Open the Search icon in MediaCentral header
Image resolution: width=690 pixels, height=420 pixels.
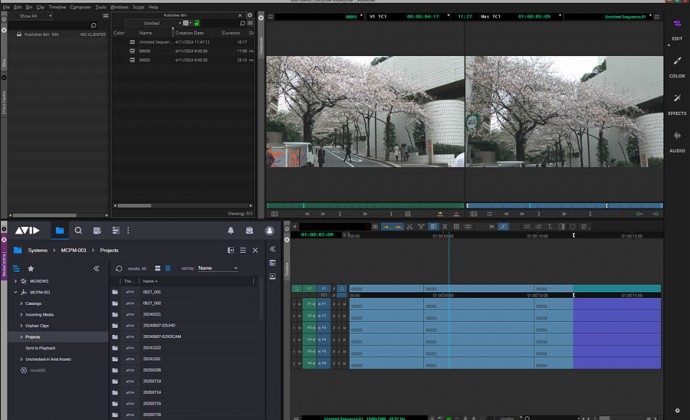coord(79,230)
